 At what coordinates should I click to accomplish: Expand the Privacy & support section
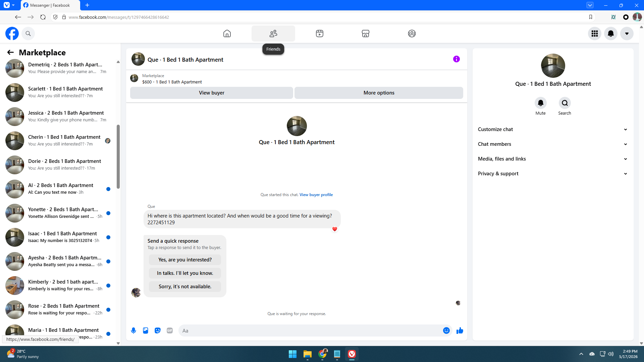(x=553, y=174)
